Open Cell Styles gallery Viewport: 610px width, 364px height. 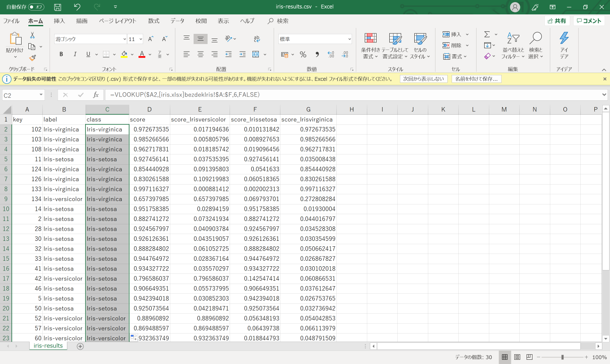[x=420, y=46]
